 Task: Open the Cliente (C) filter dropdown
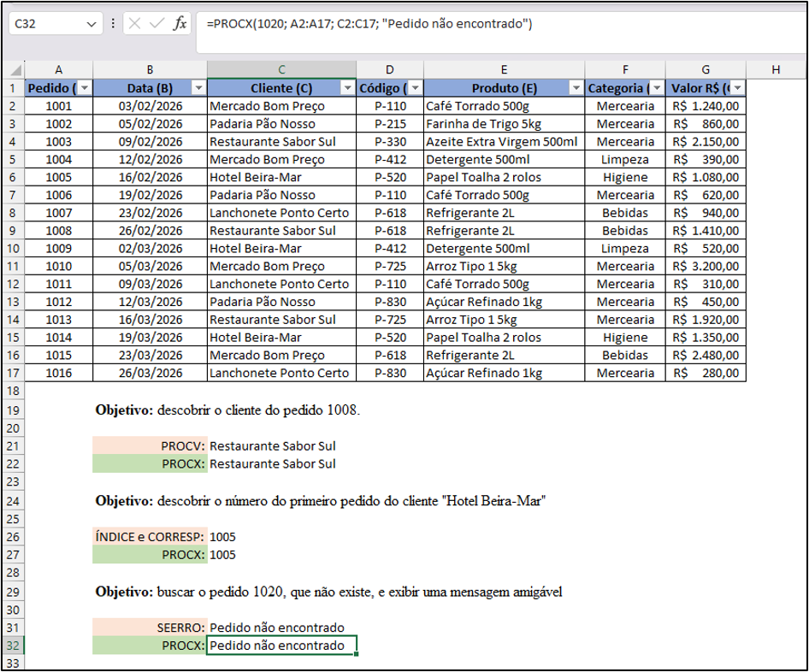pos(348,88)
